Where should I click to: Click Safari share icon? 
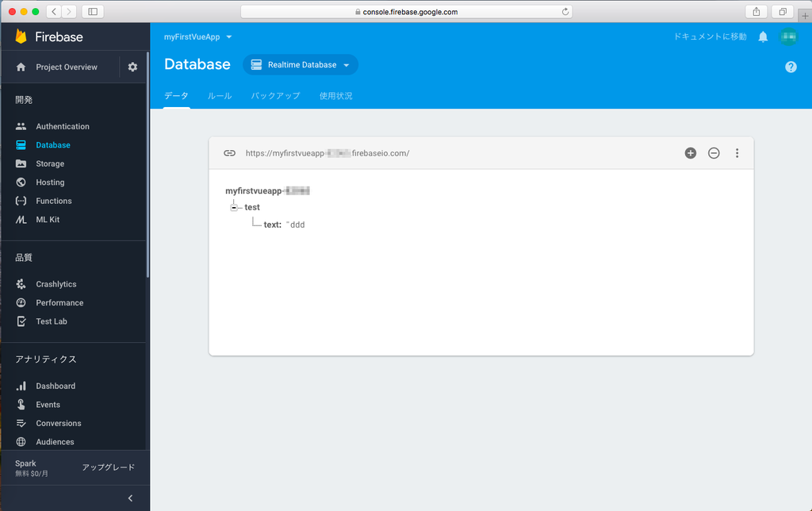click(756, 11)
